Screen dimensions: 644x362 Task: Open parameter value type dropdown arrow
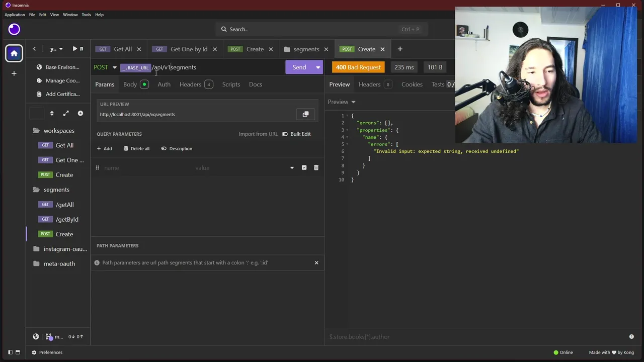(x=292, y=168)
